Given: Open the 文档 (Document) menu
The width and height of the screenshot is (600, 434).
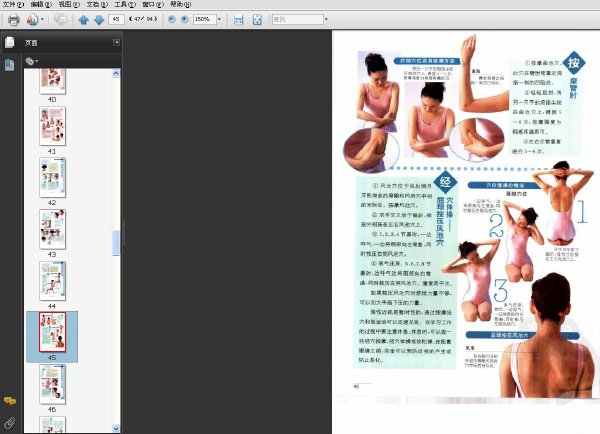Looking at the screenshot, I should [x=97, y=5].
